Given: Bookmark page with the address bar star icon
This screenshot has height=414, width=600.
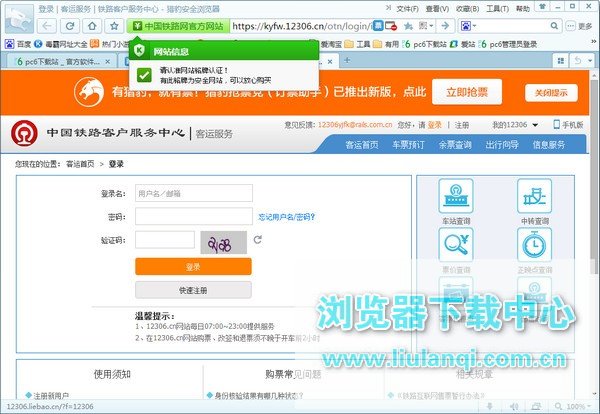Looking at the screenshot, I should click(408, 26).
